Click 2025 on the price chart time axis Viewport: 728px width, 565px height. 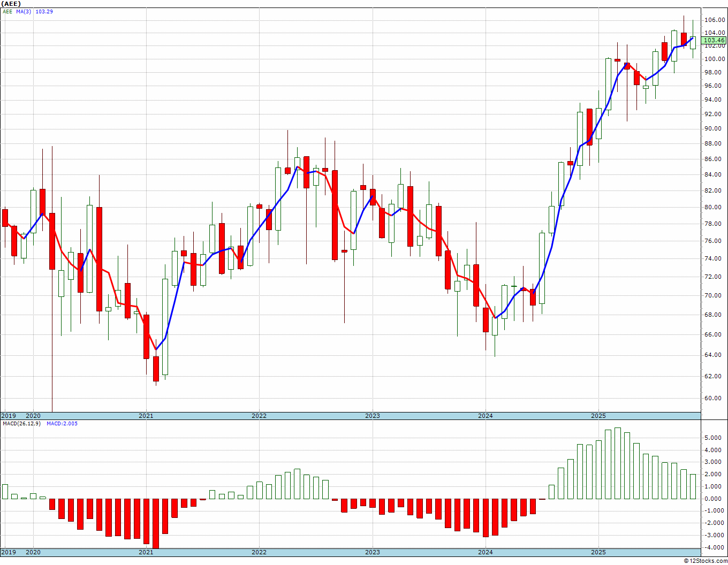[x=598, y=416]
